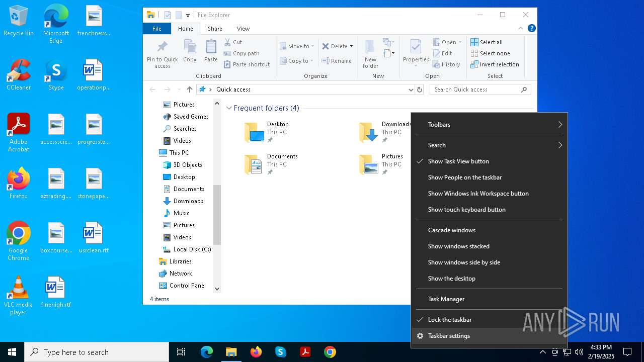Open Toolbars submenu in context menu

[x=489, y=125]
